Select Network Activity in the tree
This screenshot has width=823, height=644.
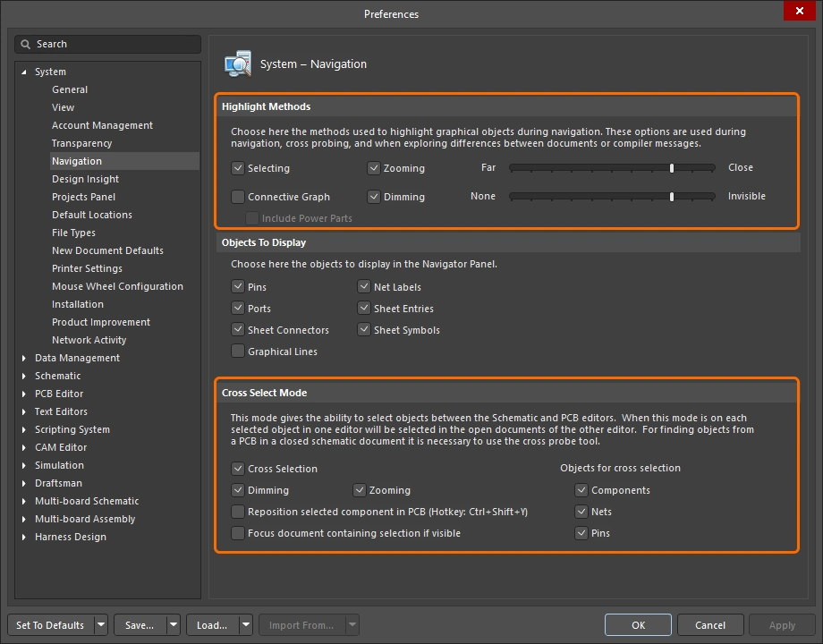pyautogui.click(x=89, y=340)
